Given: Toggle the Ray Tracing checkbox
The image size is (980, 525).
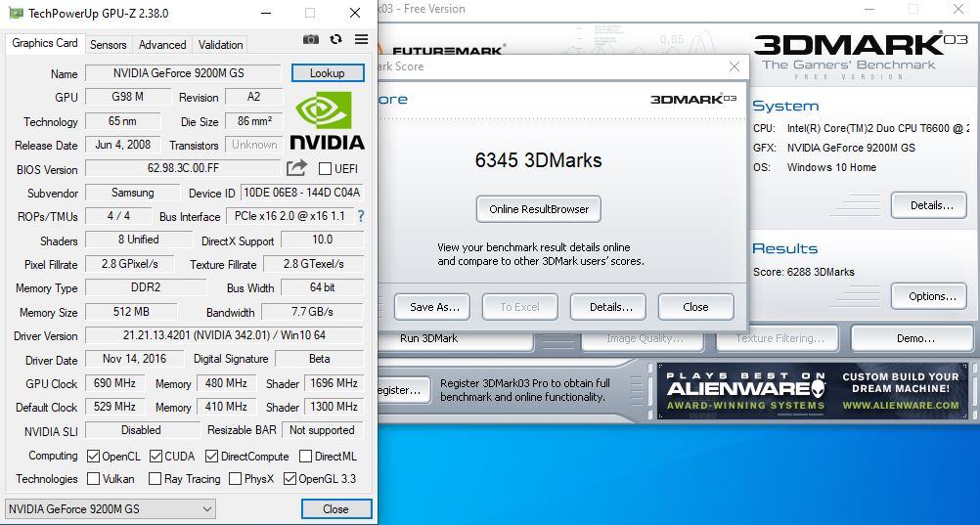Looking at the screenshot, I should point(155,479).
